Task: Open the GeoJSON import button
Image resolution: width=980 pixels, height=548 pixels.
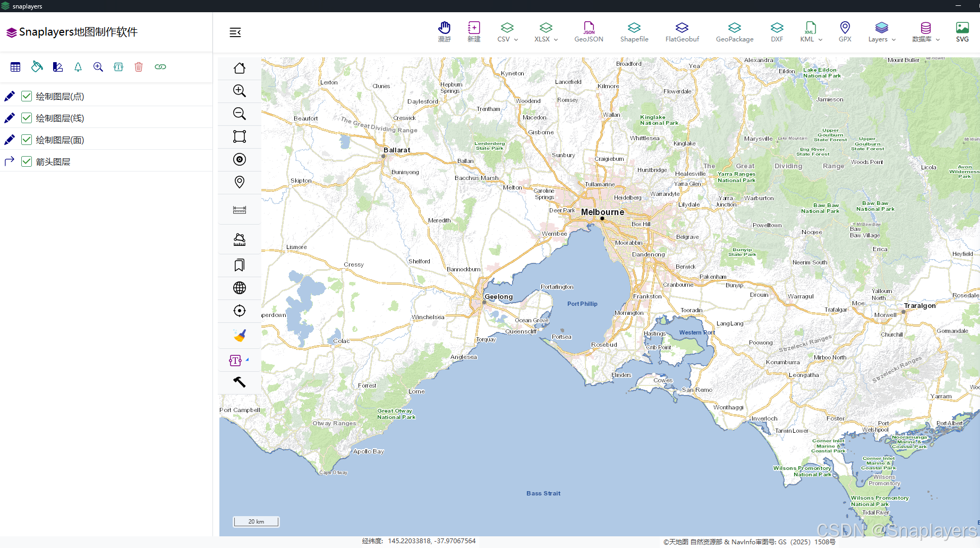Action: pyautogui.click(x=589, y=32)
